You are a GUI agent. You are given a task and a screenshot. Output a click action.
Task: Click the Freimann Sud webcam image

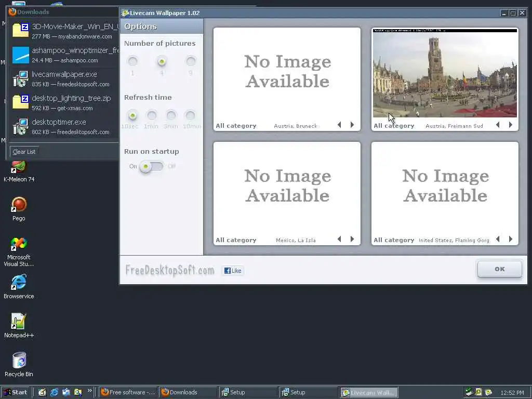tap(445, 73)
